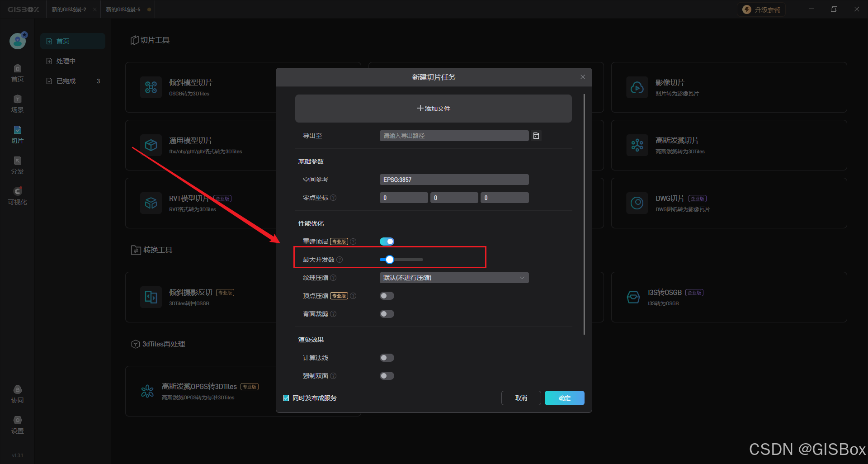Click I3S转OSGB icon
The image size is (868, 464).
(633, 297)
